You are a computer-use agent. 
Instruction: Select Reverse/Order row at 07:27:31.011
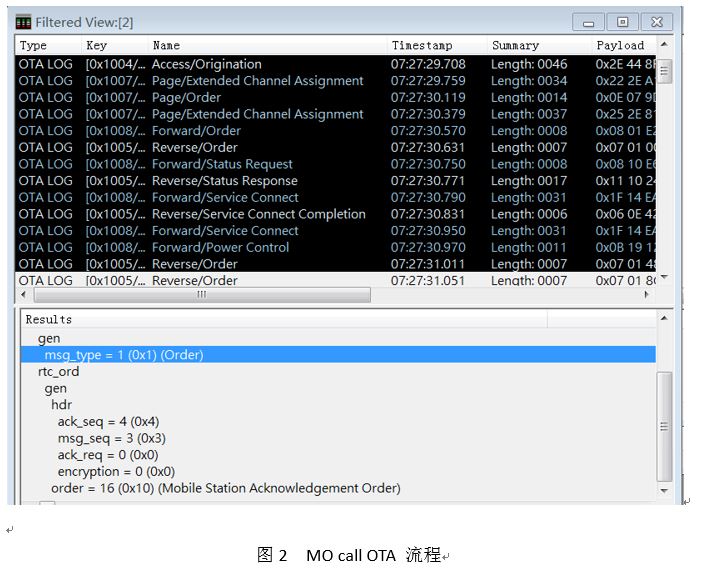point(336,264)
